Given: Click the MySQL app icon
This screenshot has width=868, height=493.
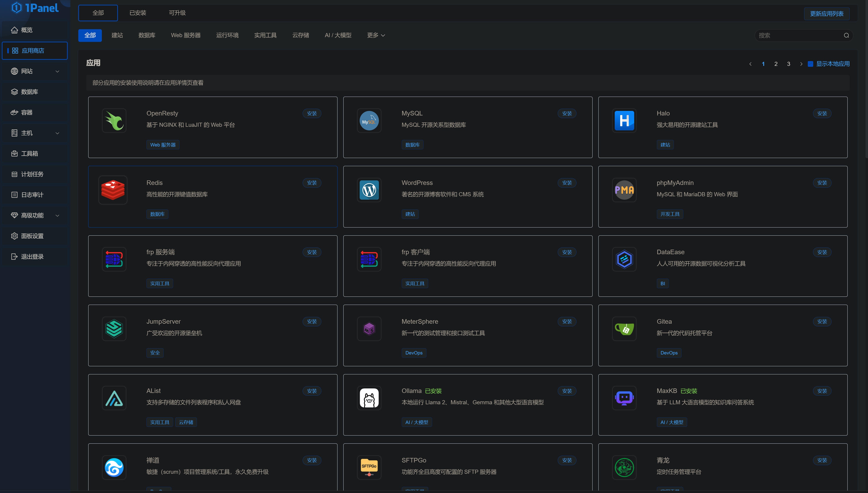Looking at the screenshot, I should [x=369, y=121].
